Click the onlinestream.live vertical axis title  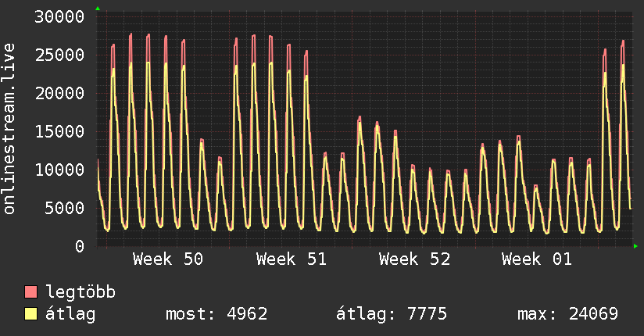point(9,129)
